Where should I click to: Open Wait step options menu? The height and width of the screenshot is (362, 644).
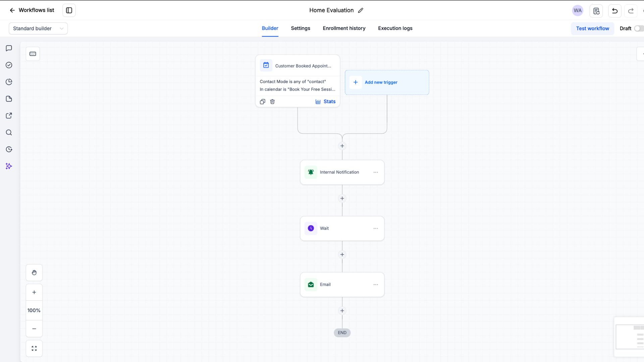[376, 228]
